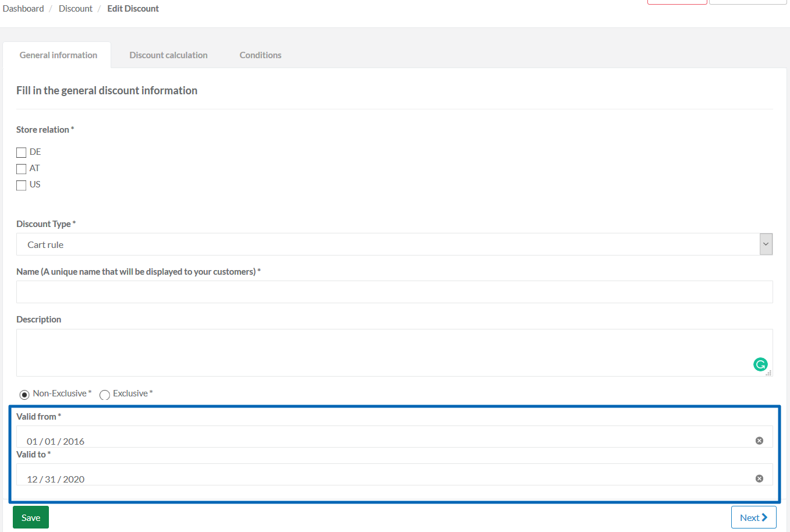Click the Grammarly icon in Description

pos(760,364)
